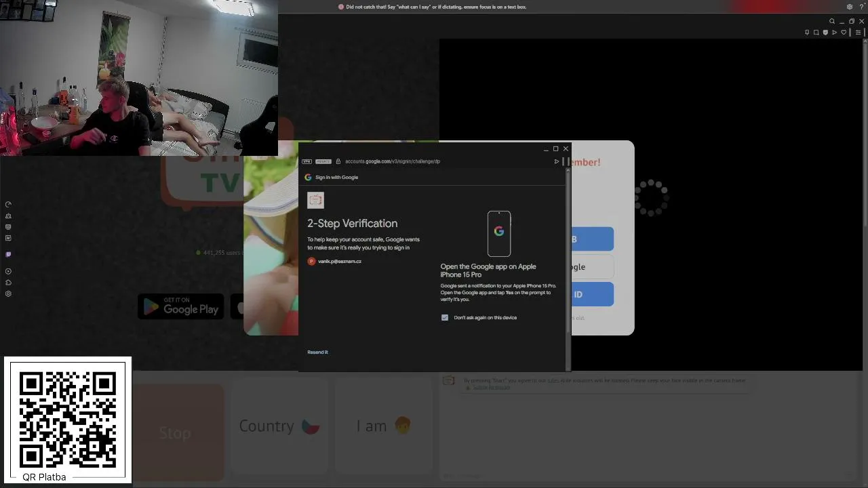Click the "QR Platba" caption text

pos(44,477)
